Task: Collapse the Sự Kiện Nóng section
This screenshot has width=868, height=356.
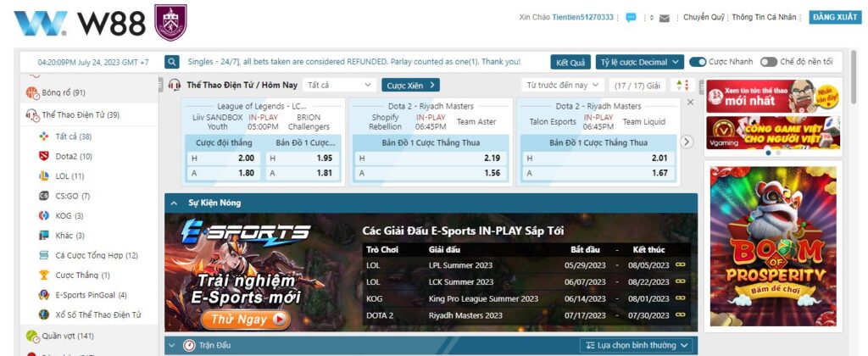Action: click(x=174, y=203)
